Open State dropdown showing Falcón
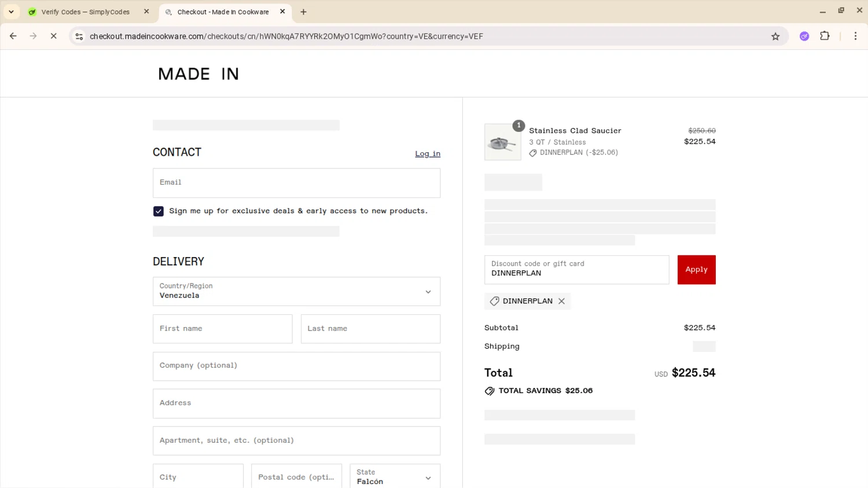 pyautogui.click(x=395, y=477)
